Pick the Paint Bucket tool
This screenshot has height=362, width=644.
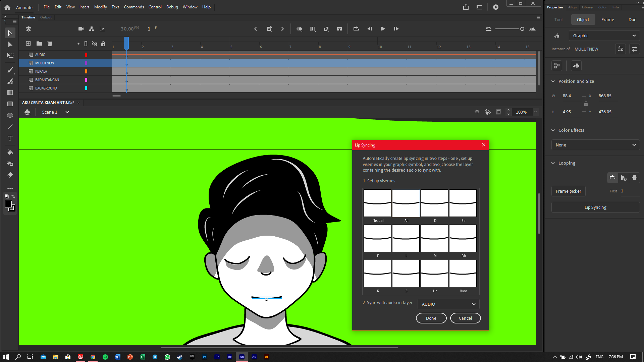pos(10,152)
